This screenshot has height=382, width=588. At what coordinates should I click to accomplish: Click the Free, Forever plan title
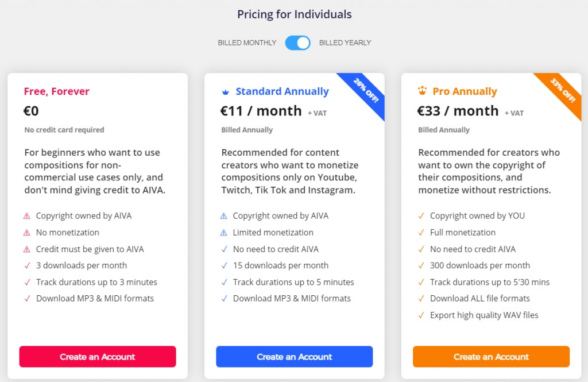point(57,91)
